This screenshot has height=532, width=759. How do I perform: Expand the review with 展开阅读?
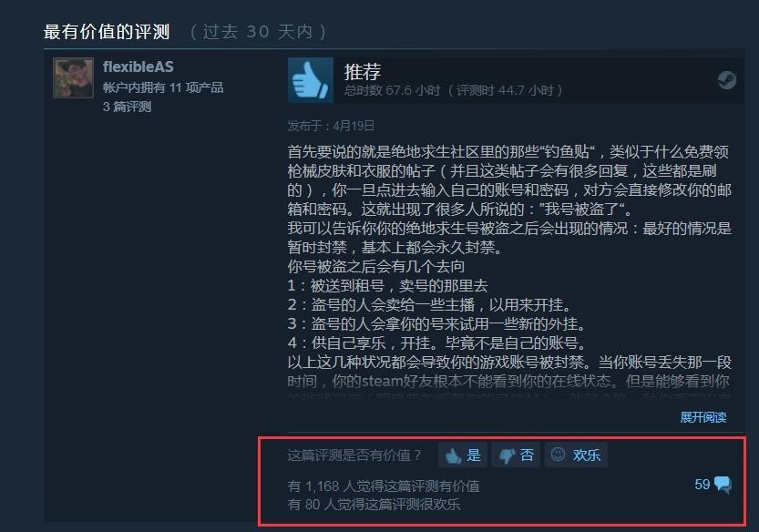(x=703, y=417)
